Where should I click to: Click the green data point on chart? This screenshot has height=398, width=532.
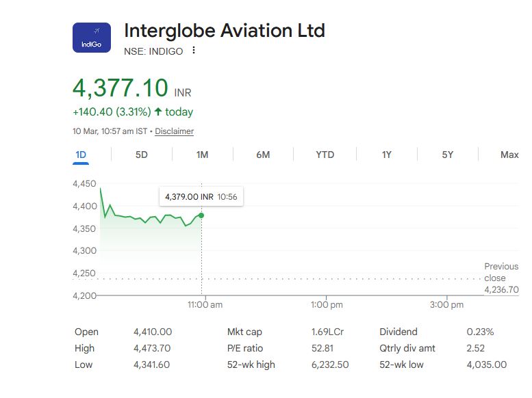[x=201, y=215]
